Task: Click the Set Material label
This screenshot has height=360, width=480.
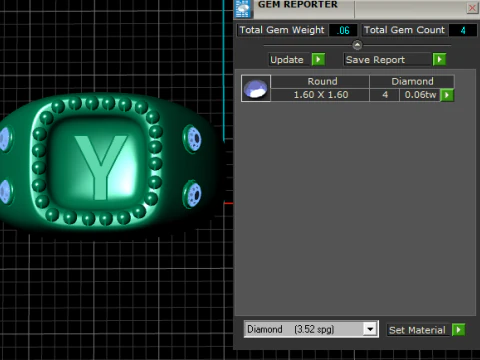Action: pyautogui.click(x=417, y=330)
